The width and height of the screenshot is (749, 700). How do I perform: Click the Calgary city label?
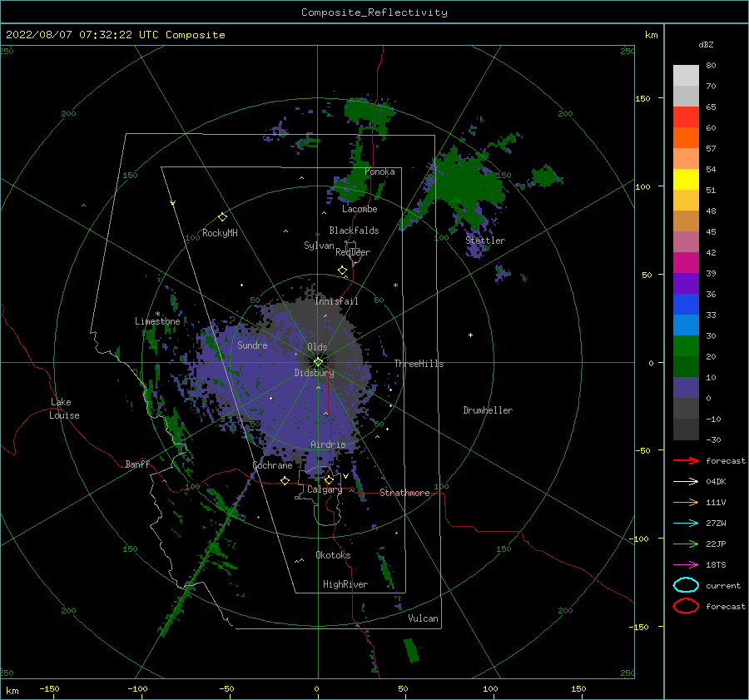325,489
